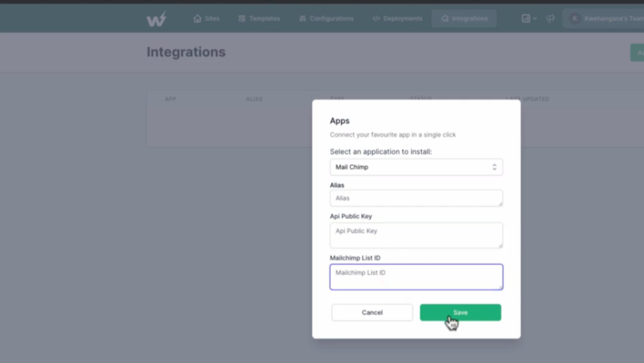Click the green add button at right edge
Viewport: 644px width, 363px height.
pos(637,52)
